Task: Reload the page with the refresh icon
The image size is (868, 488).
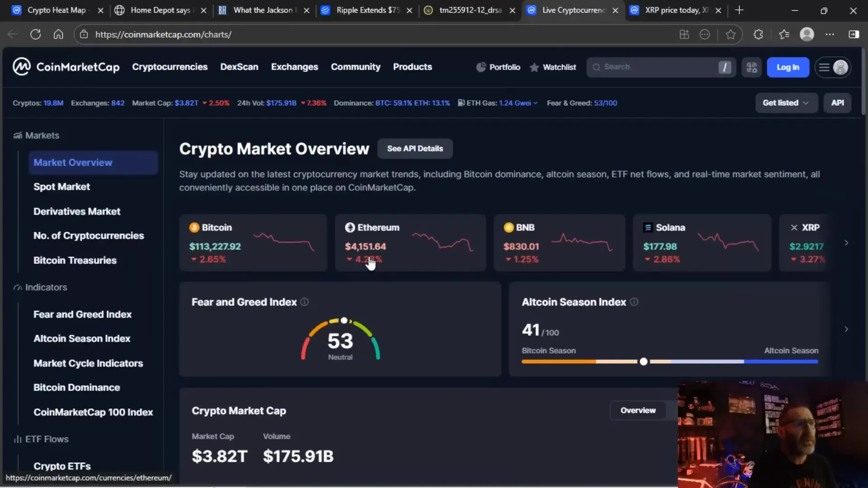Action: click(x=36, y=34)
